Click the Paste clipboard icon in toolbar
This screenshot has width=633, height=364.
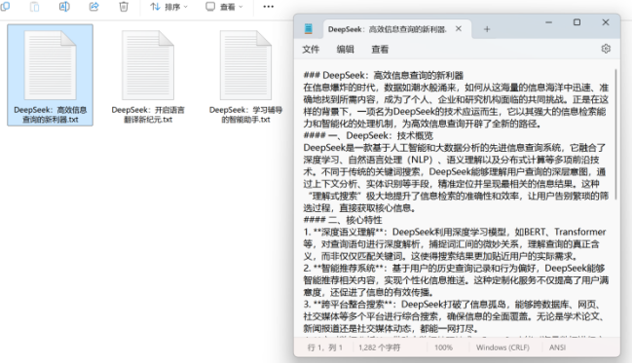[35, 7]
